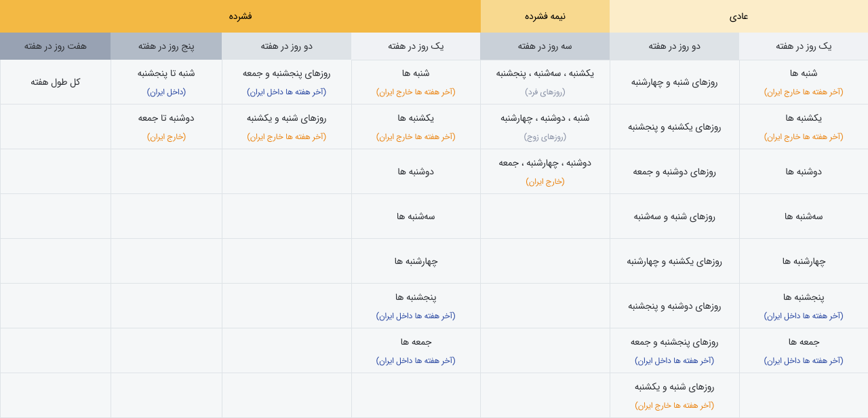Screen dimensions: 868x418
Task: Click the 'کل طول هفته' cell
Action: pos(56,82)
